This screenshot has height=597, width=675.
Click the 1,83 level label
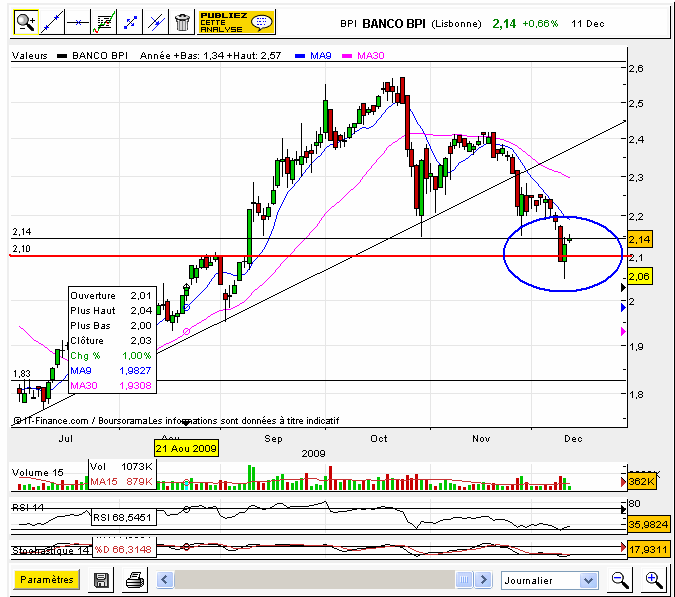pos(22,374)
